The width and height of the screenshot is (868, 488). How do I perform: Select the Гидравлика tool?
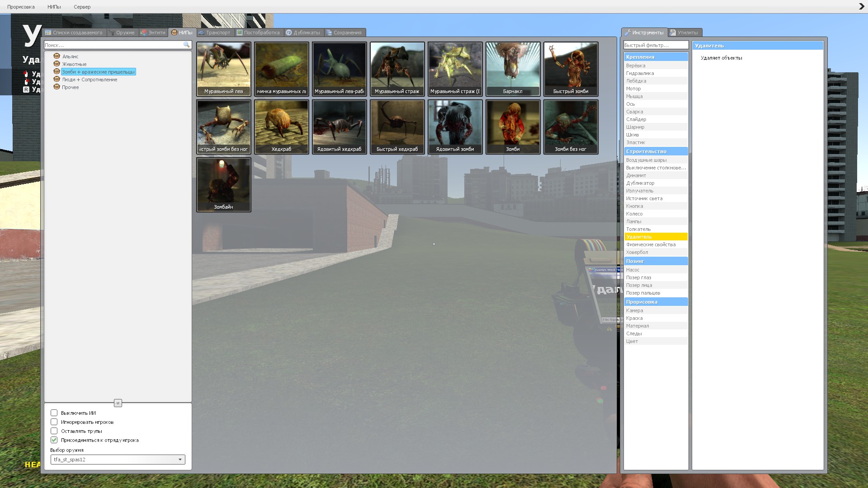pyautogui.click(x=656, y=73)
